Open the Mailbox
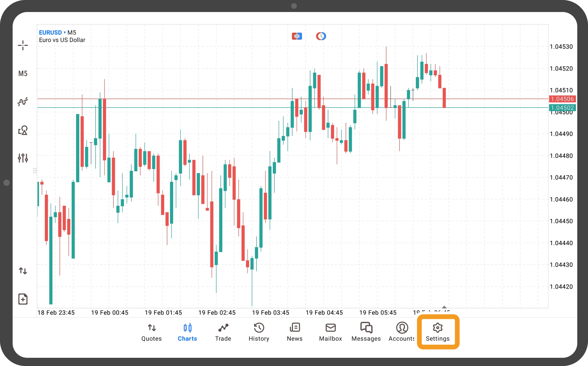This screenshot has height=366, width=588. pyautogui.click(x=330, y=332)
